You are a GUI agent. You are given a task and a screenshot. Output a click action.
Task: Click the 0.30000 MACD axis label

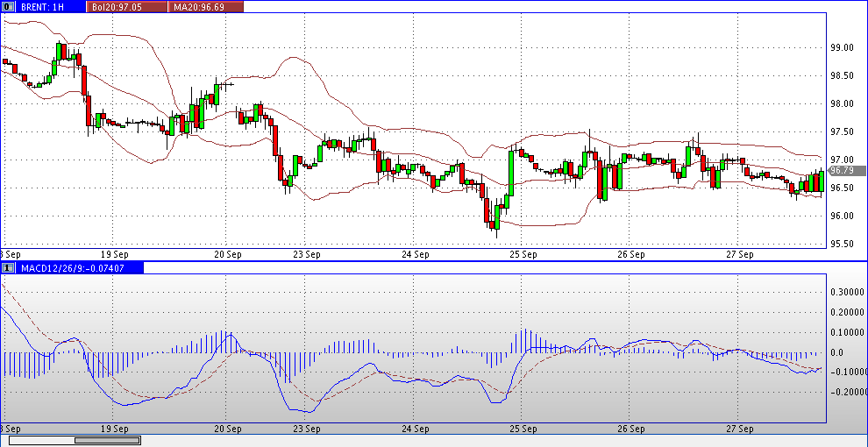pos(849,292)
